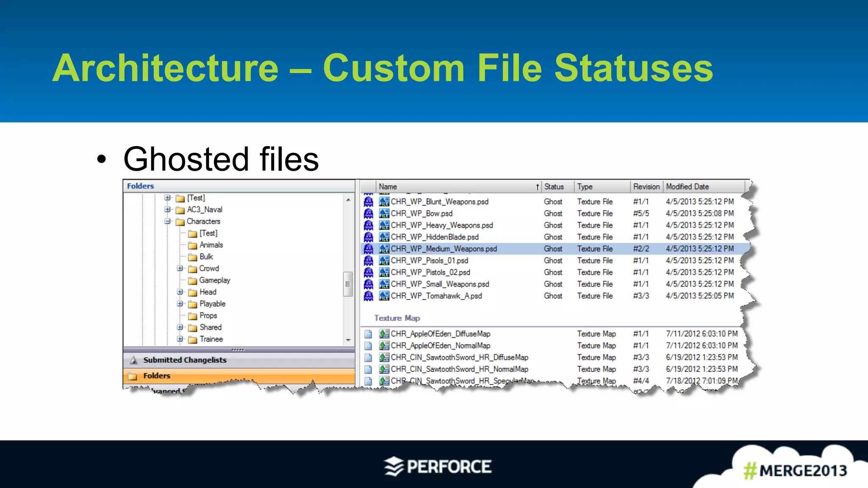
Task: Click folder tree scrollbar down arrow
Action: pyautogui.click(x=348, y=340)
